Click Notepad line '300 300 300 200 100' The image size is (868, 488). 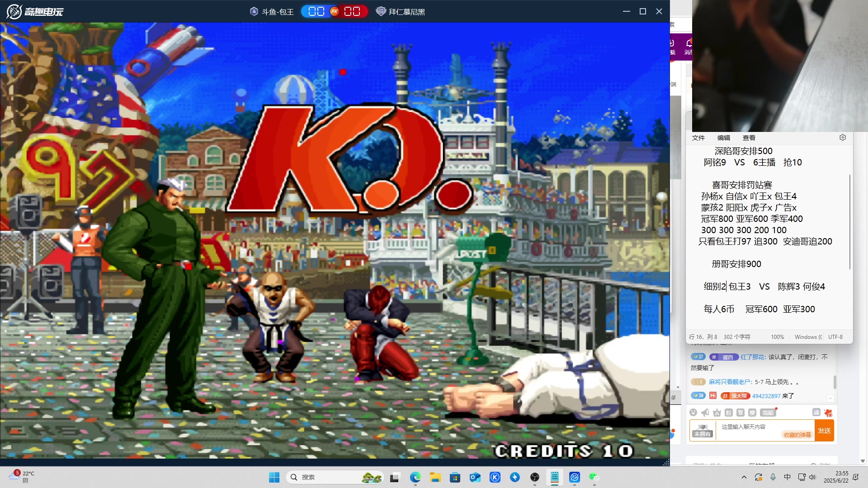pyautogui.click(x=744, y=230)
